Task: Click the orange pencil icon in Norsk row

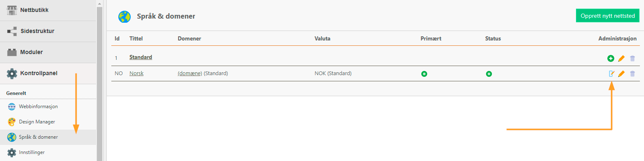Action: tap(621, 74)
